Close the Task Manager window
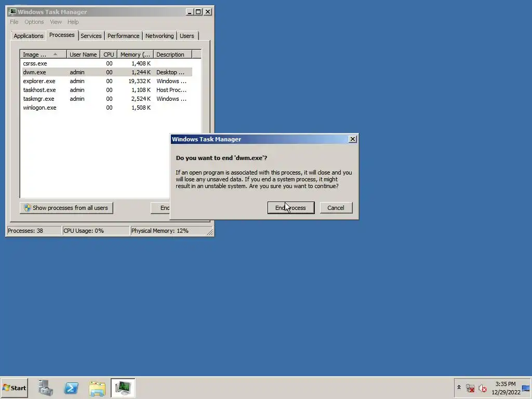532x399 pixels. point(208,12)
